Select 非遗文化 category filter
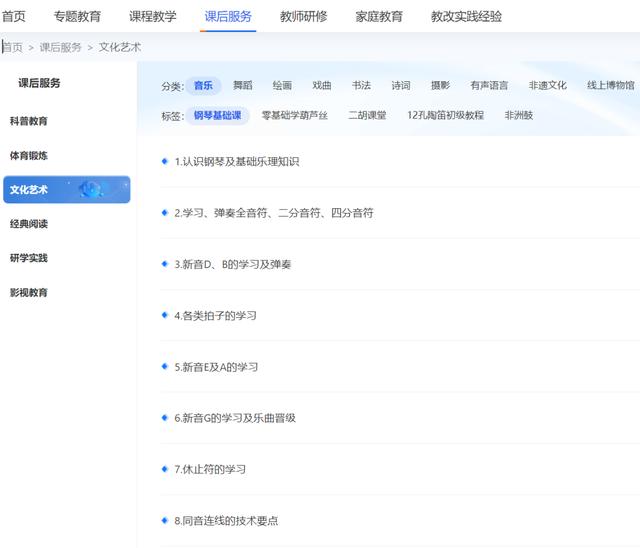Viewport: 640px width, 548px height. (x=547, y=86)
